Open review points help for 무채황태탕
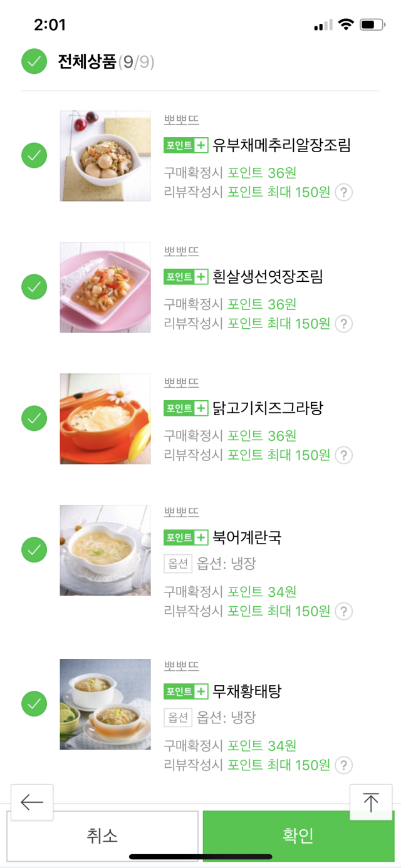 (x=343, y=765)
